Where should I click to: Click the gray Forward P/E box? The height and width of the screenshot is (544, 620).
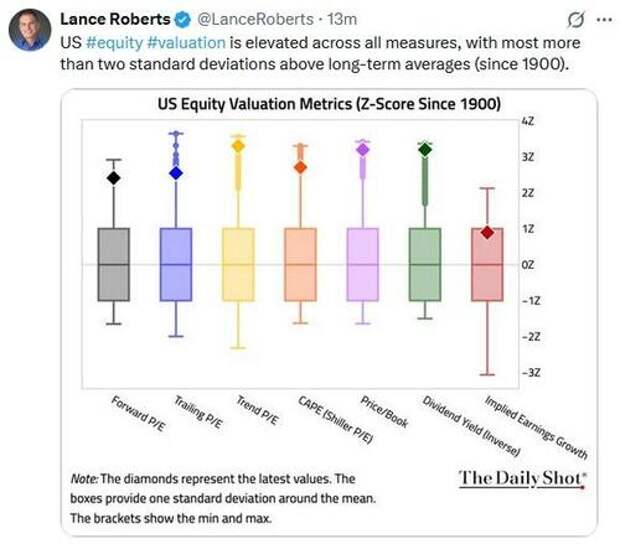(114, 264)
